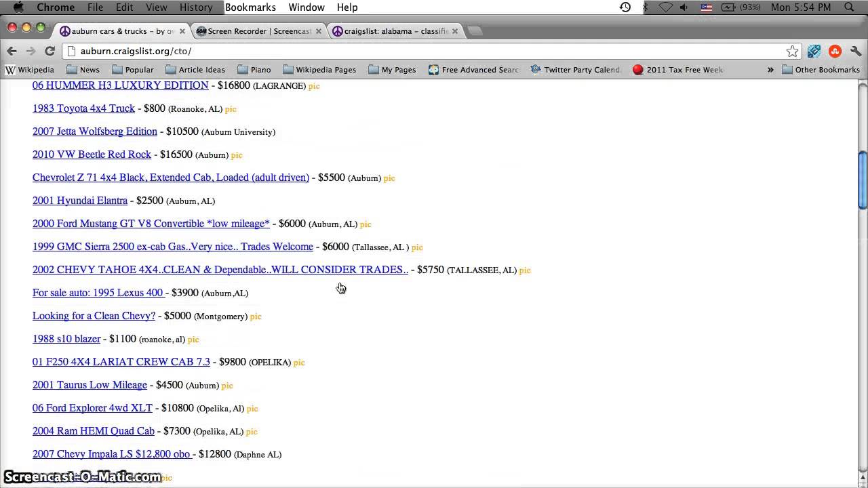Open the Other Bookmarks folder

[821, 70]
